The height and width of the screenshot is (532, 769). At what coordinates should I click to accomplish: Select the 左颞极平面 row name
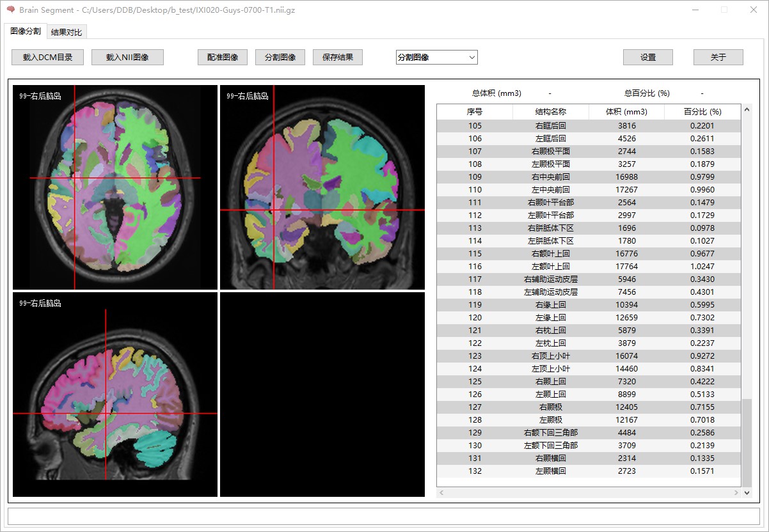pyautogui.click(x=551, y=164)
